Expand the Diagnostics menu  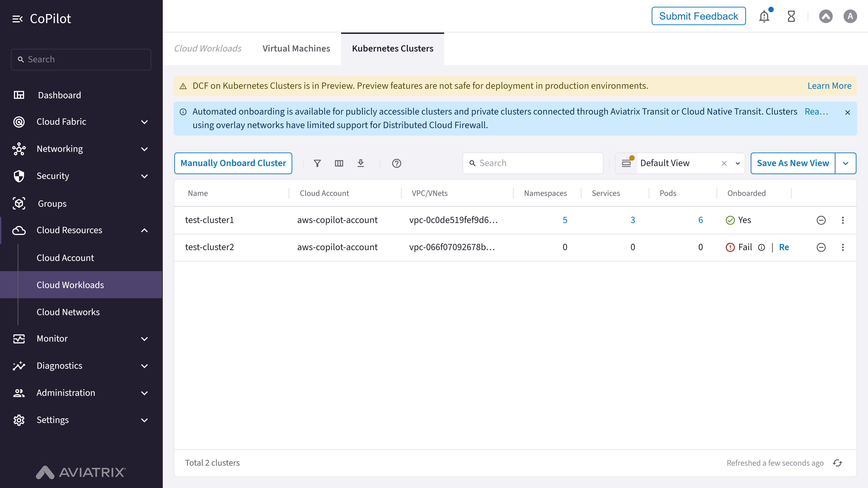[145, 366]
